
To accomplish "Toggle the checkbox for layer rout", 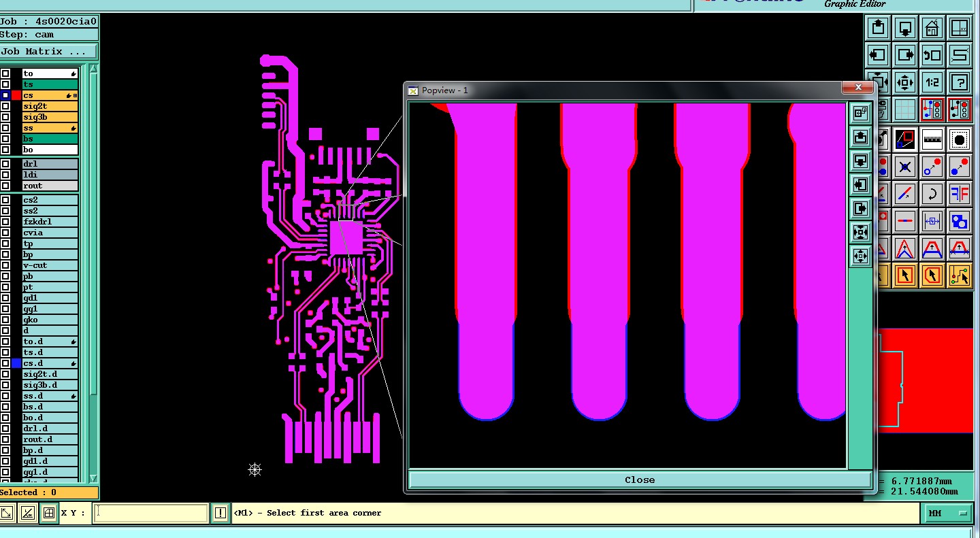I will [5, 186].
